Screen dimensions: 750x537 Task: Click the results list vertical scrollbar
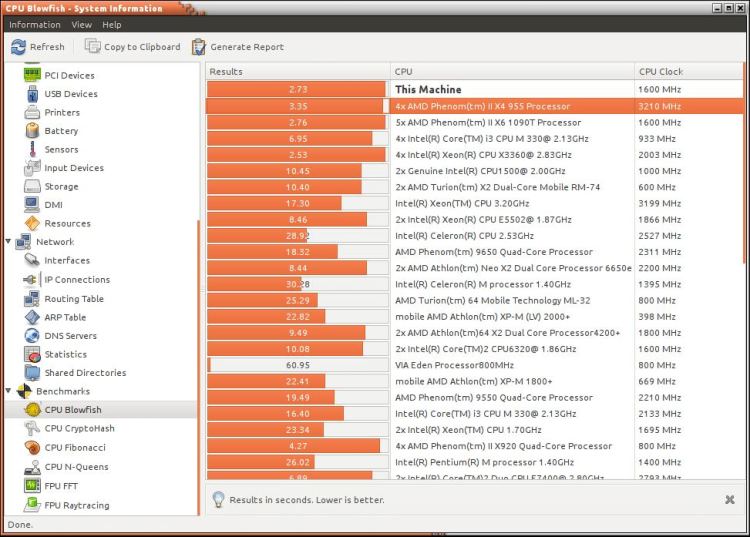[744, 163]
